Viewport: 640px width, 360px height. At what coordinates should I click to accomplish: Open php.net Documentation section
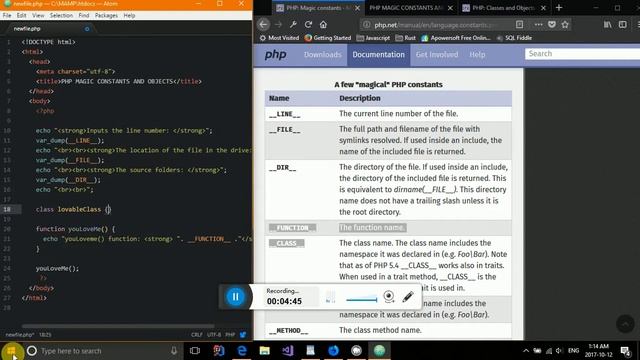coord(378,55)
